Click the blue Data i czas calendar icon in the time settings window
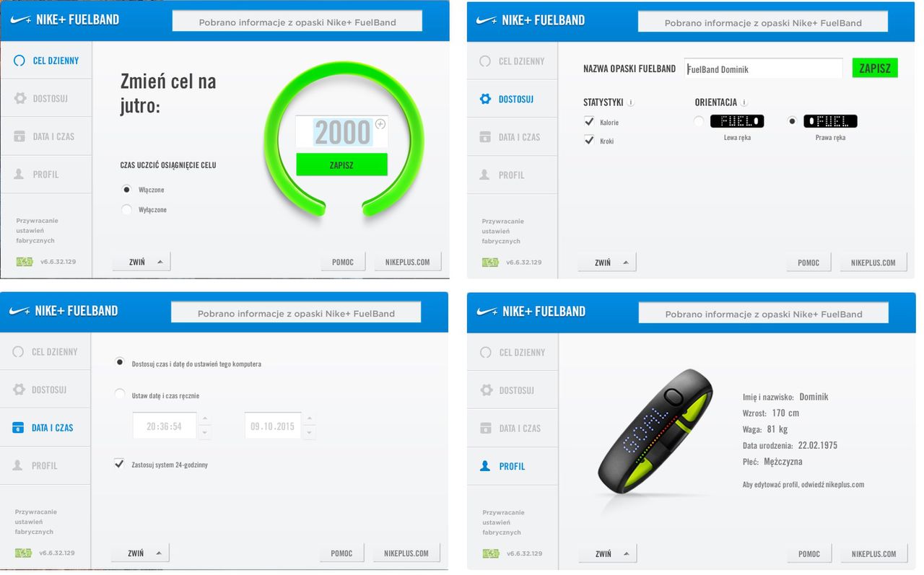 click(18, 428)
